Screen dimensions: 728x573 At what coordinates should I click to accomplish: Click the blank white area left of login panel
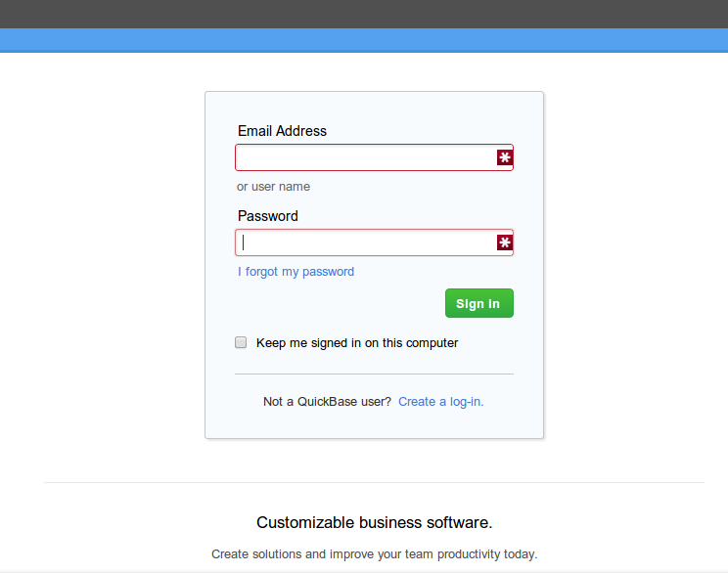tap(98, 264)
